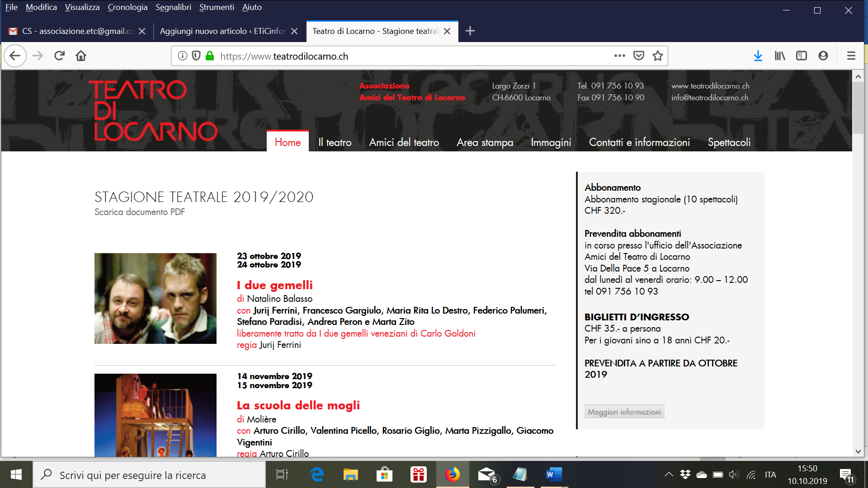Close the Aggiungi nuovo articolo tab
This screenshot has width=868, height=488.
[x=294, y=31]
